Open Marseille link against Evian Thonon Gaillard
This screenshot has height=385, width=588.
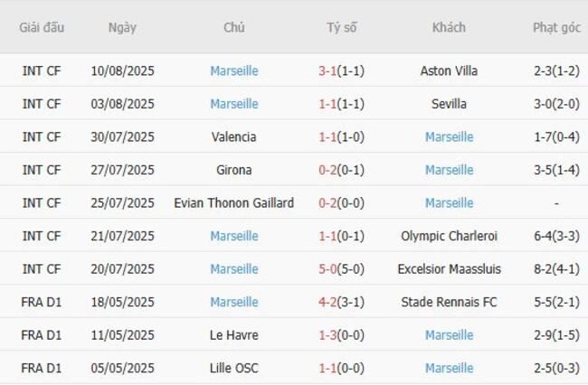(x=449, y=203)
